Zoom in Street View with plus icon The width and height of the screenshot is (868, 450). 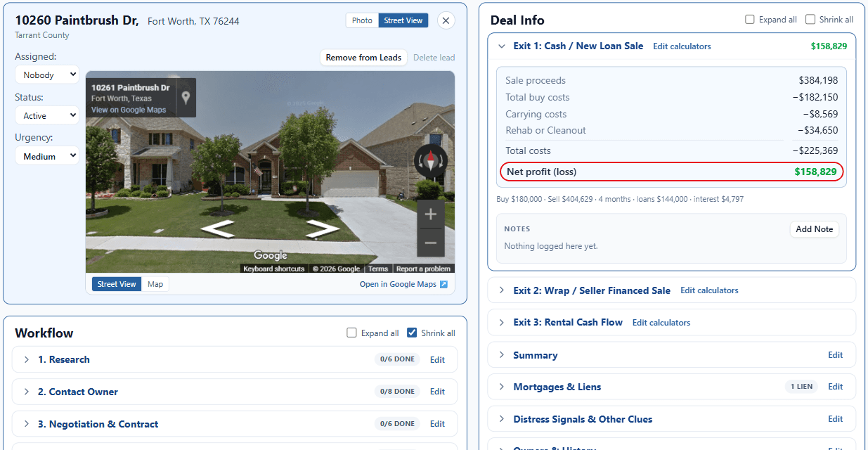[x=431, y=214]
